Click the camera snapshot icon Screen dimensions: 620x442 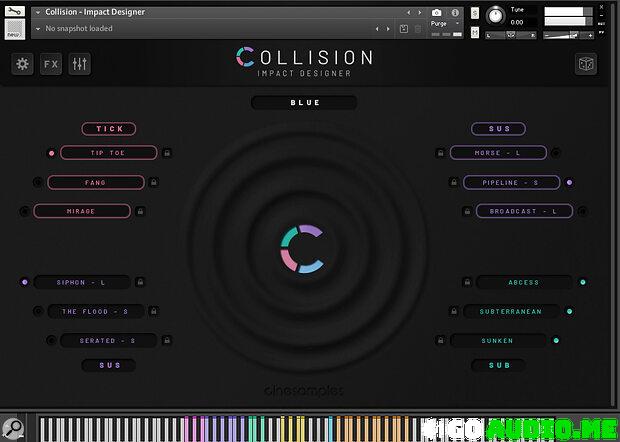pos(437,13)
